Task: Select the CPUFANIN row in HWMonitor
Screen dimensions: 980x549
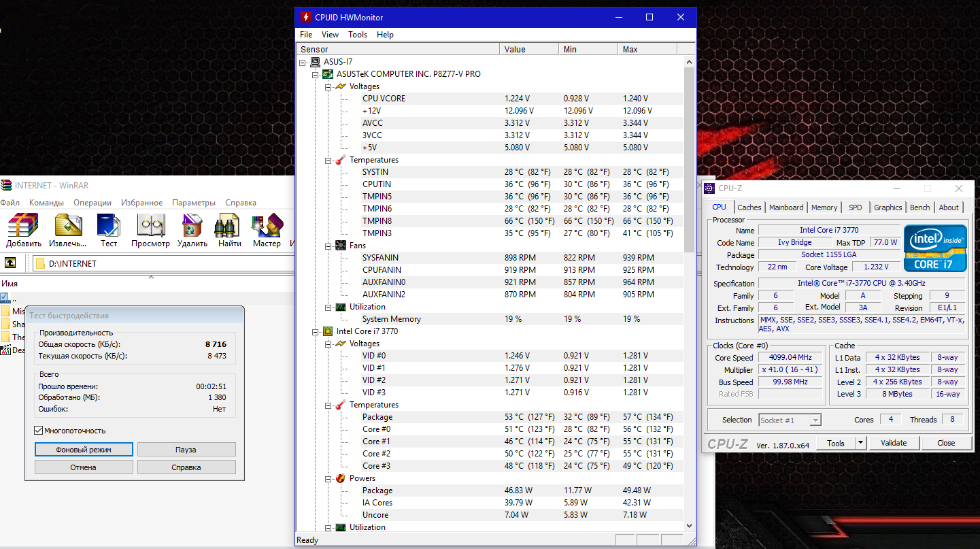Action: pyautogui.click(x=522, y=270)
